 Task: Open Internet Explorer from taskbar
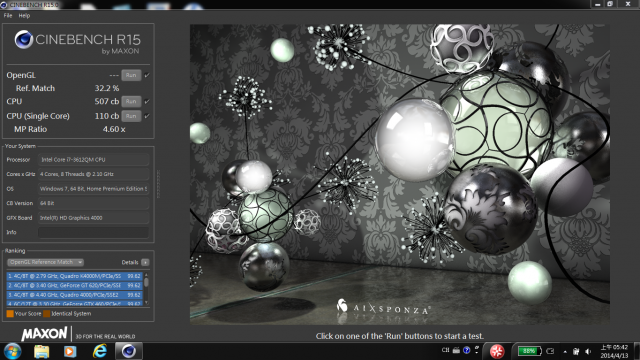(100, 351)
